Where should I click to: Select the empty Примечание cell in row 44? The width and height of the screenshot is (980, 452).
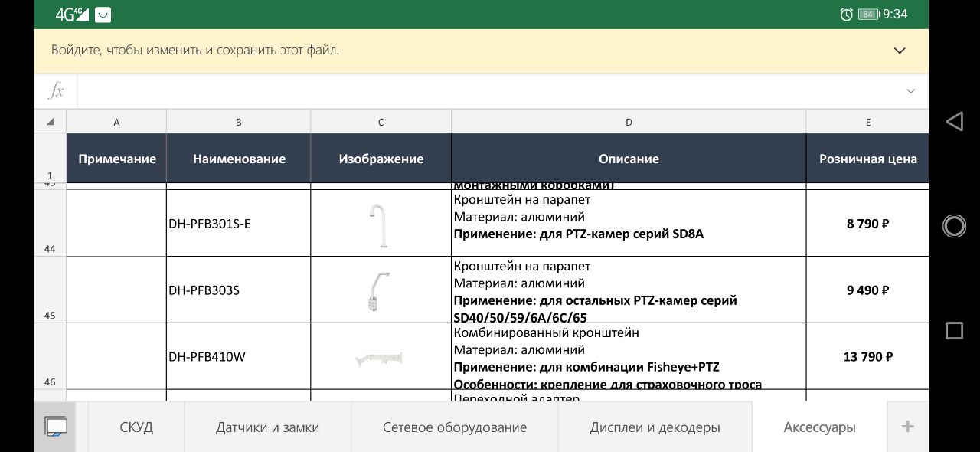(x=116, y=223)
